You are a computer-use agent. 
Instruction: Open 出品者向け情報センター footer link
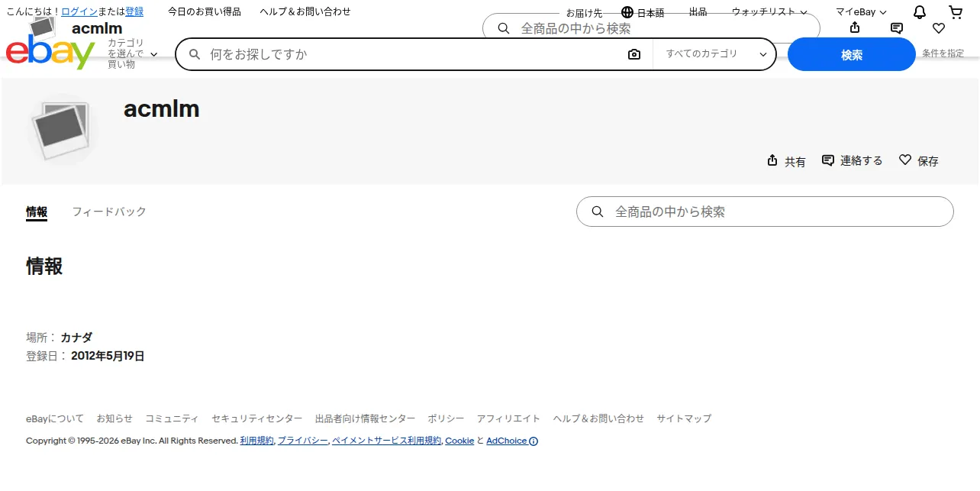[x=366, y=418]
